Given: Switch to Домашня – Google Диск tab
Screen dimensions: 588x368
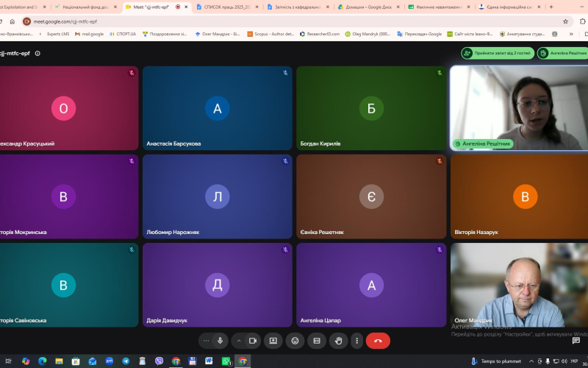Looking at the screenshot, I should tap(369, 7).
